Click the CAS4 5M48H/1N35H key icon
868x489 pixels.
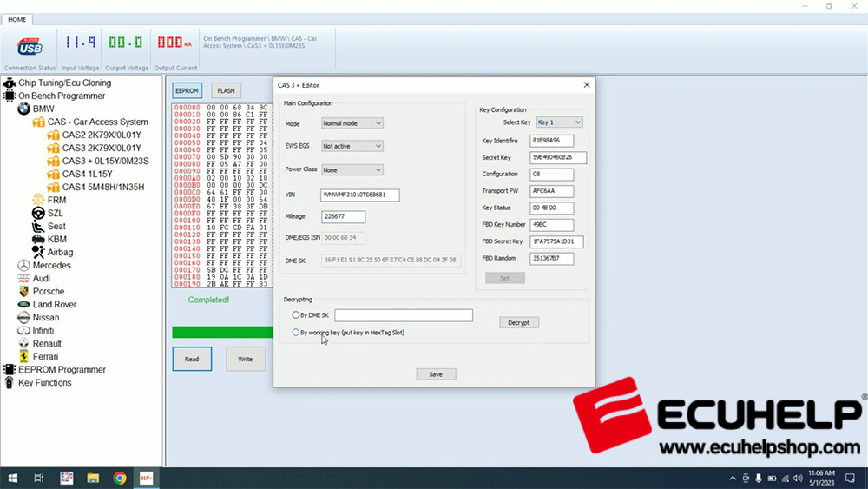click(x=53, y=188)
